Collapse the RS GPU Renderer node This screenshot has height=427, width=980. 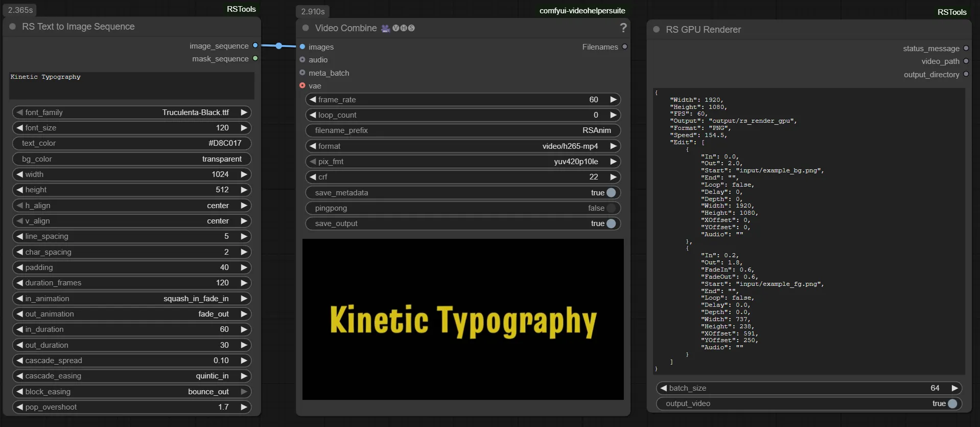pos(657,30)
